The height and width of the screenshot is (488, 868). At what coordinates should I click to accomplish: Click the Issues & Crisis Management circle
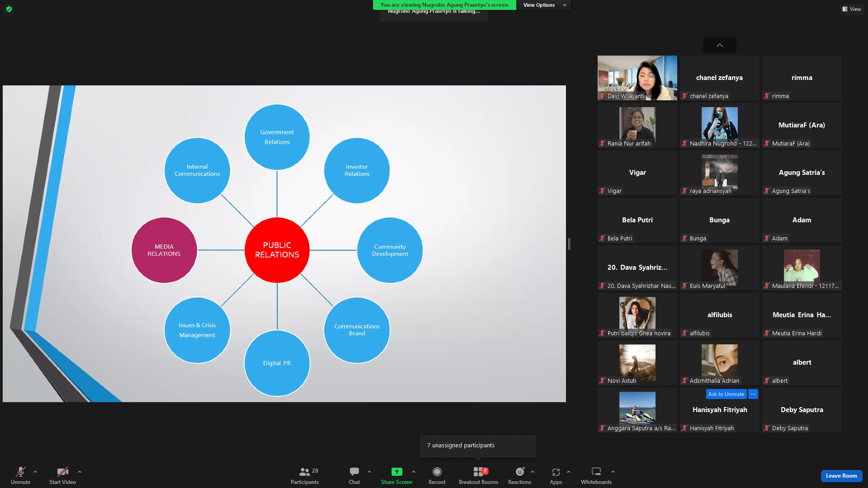pyautogui.click(x=197, y=330)
